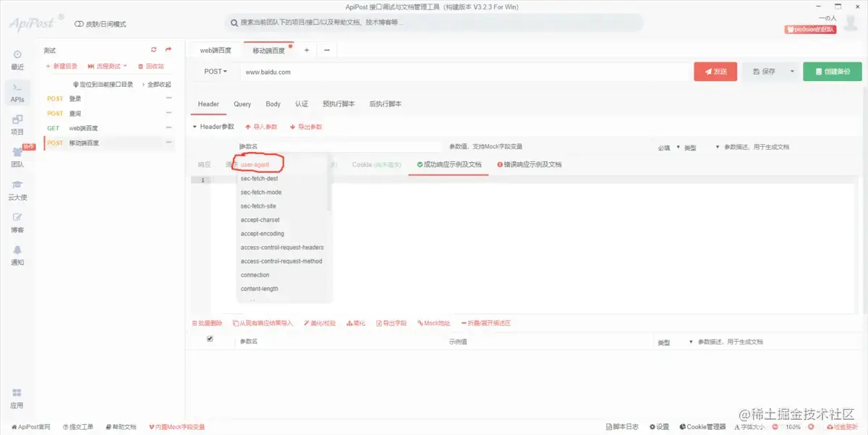
Task: Click 导入参数 import parameters
Action: coord(261,127)
